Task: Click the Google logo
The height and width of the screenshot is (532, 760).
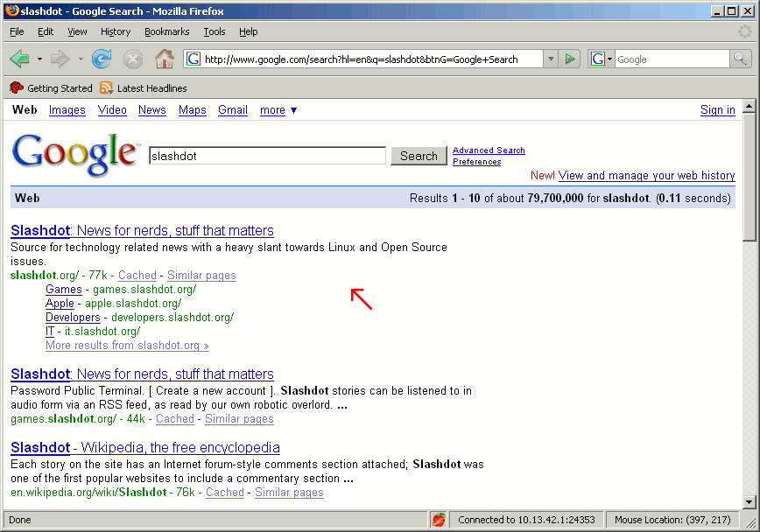Action: point(74,154)
